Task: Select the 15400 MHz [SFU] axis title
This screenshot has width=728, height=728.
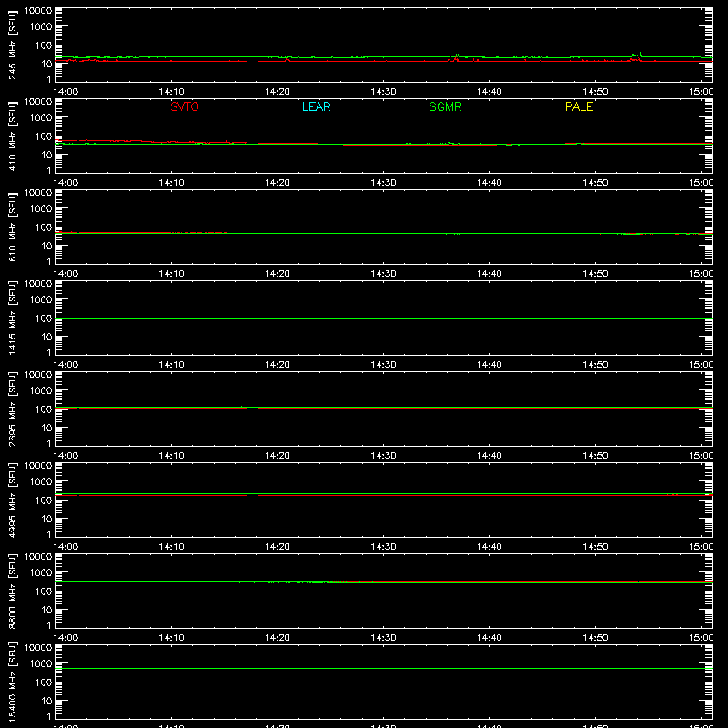Action: coord(12,682)
